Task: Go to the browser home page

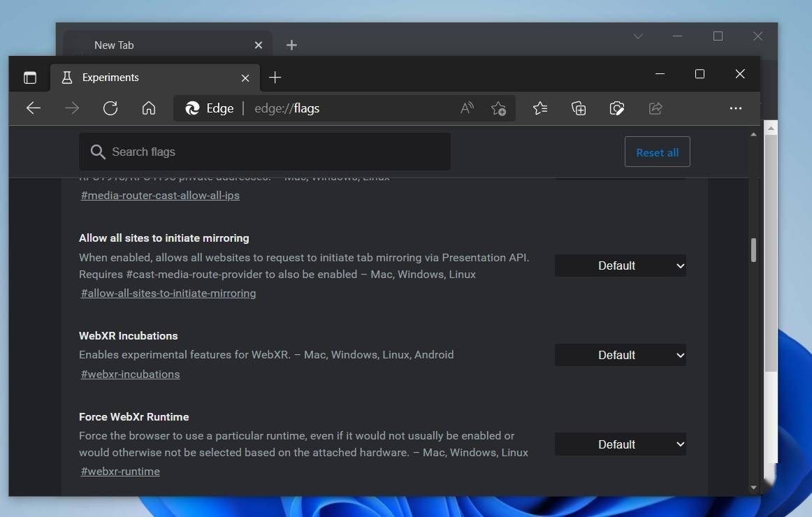Action: tap(149, 108)
